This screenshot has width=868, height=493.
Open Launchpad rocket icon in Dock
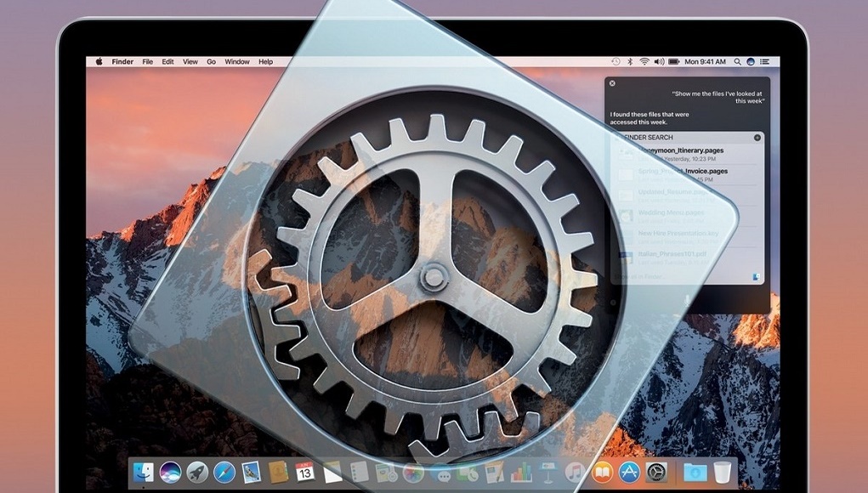(197, 473)
